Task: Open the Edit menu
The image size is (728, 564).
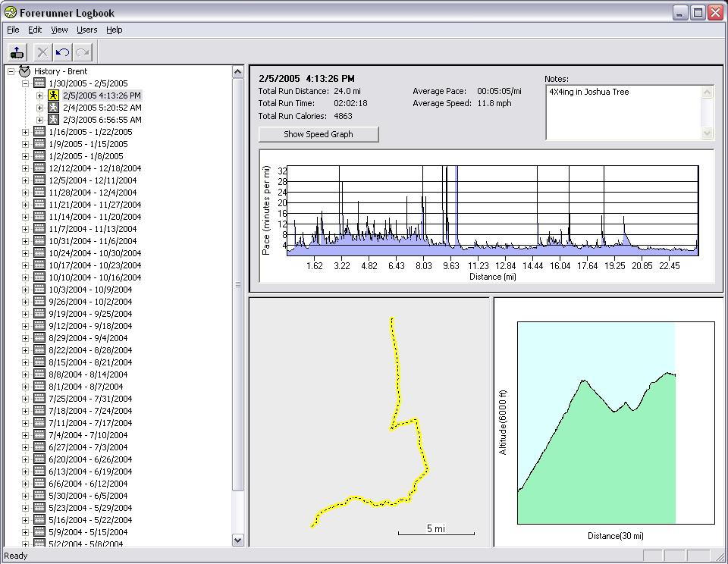Action: 35,30
